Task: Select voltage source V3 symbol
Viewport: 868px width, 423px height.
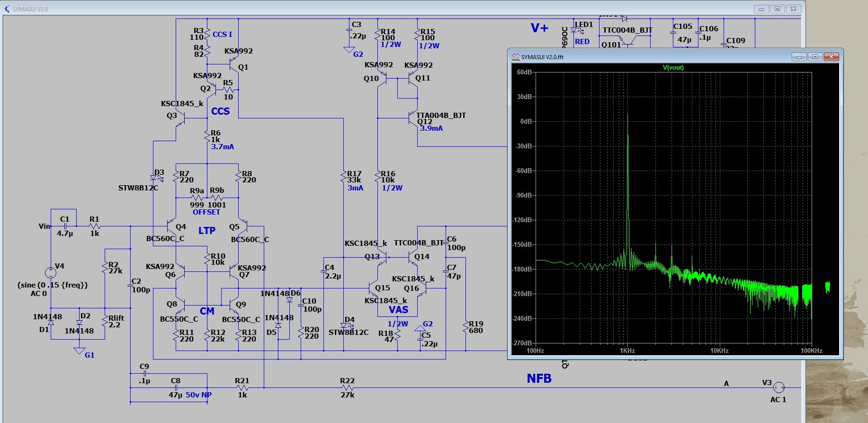Action: point(779,388)
